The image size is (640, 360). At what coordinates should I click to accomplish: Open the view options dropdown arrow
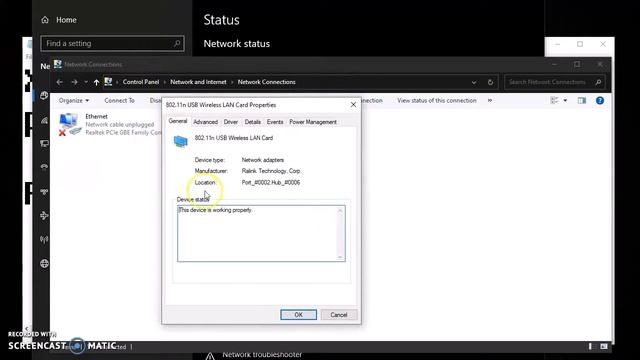pos(565,100)
